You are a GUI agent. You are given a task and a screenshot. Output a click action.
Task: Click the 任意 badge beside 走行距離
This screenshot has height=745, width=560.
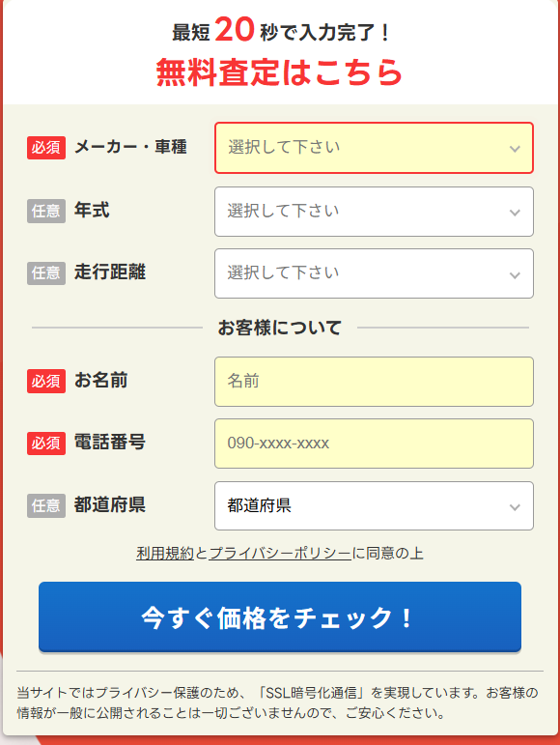[x=46, y=273]
